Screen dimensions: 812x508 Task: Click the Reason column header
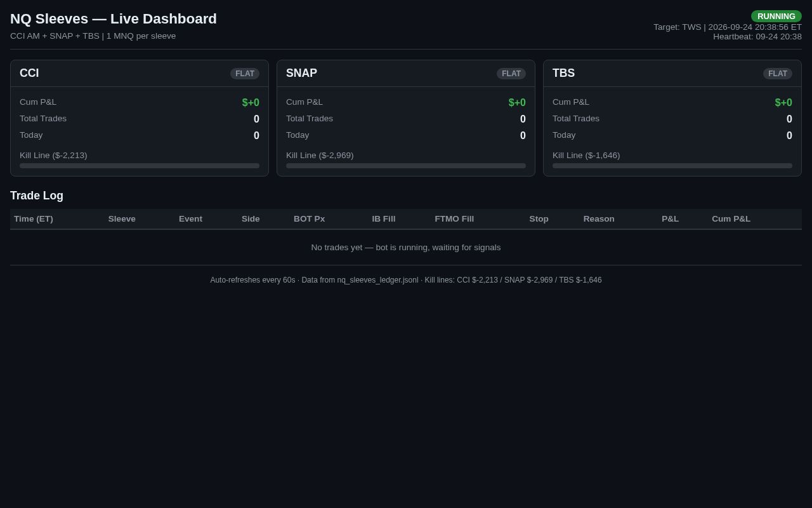599,219
